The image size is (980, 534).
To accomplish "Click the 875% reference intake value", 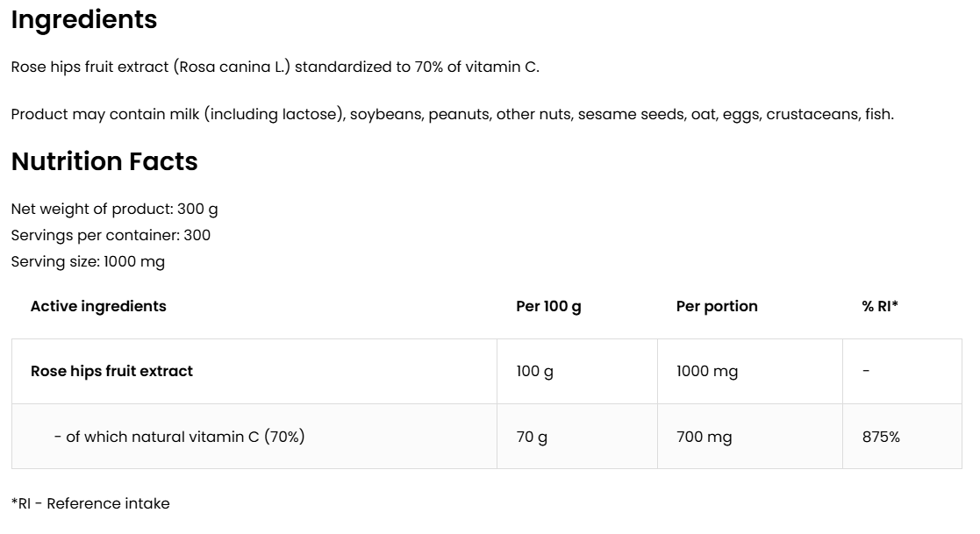I will 881,436.
